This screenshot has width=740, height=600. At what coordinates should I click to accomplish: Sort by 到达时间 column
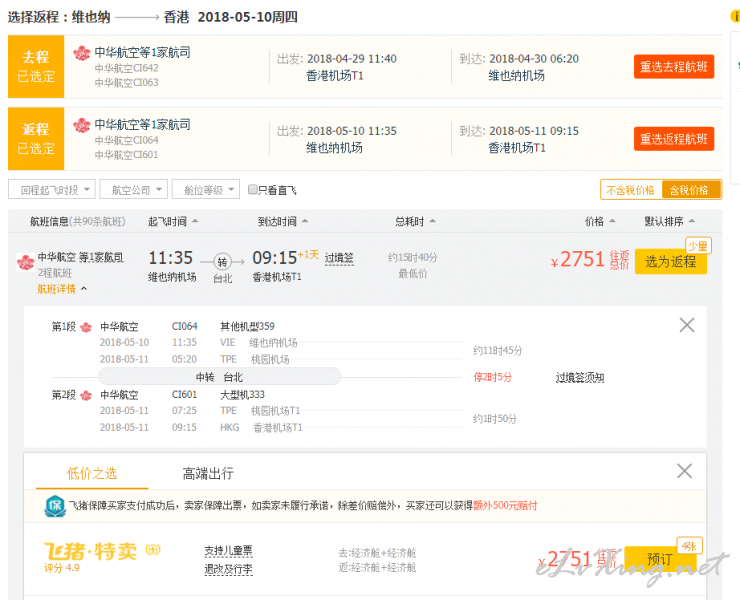click(282, 221)
